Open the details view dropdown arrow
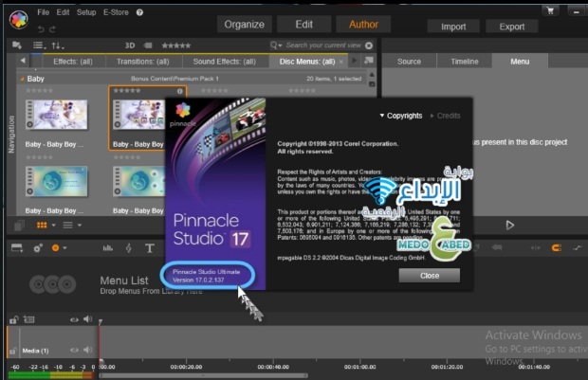 [80, 226]
